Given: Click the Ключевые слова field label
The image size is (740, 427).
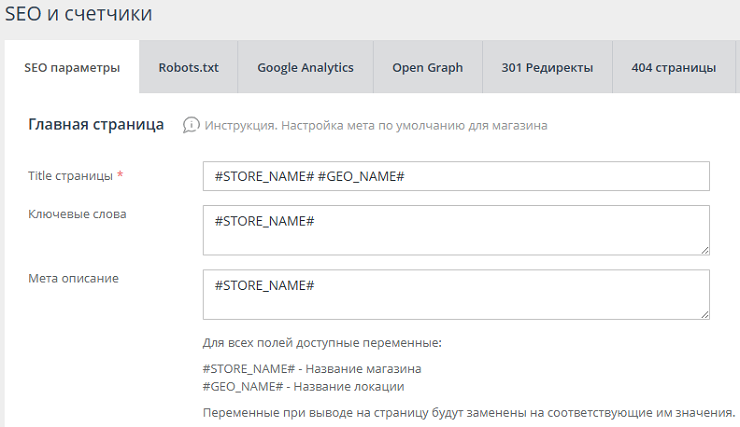Looking at the screenshot, I should tap(77, 214).
